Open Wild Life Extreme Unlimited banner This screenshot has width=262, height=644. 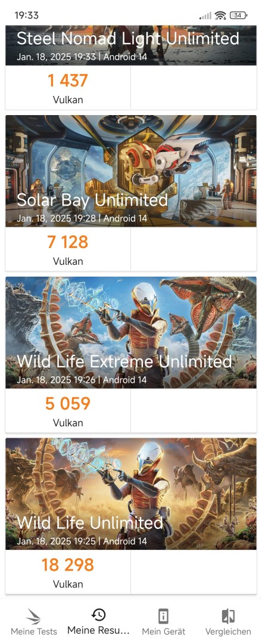[131, 332]
